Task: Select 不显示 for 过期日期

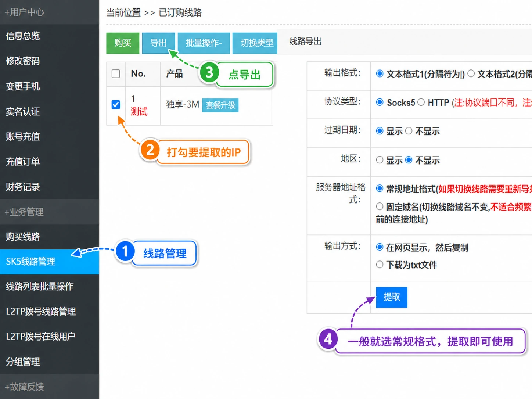Action: (409, 131)
